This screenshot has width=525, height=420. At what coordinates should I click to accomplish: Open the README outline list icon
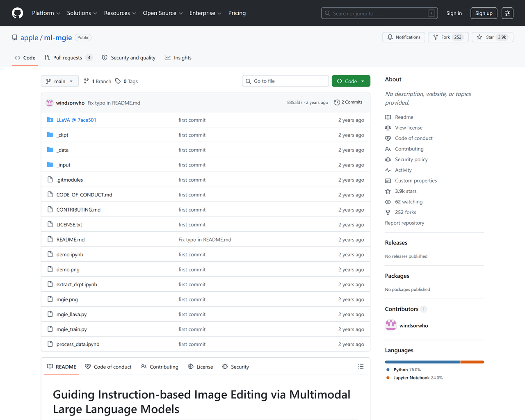361,367
